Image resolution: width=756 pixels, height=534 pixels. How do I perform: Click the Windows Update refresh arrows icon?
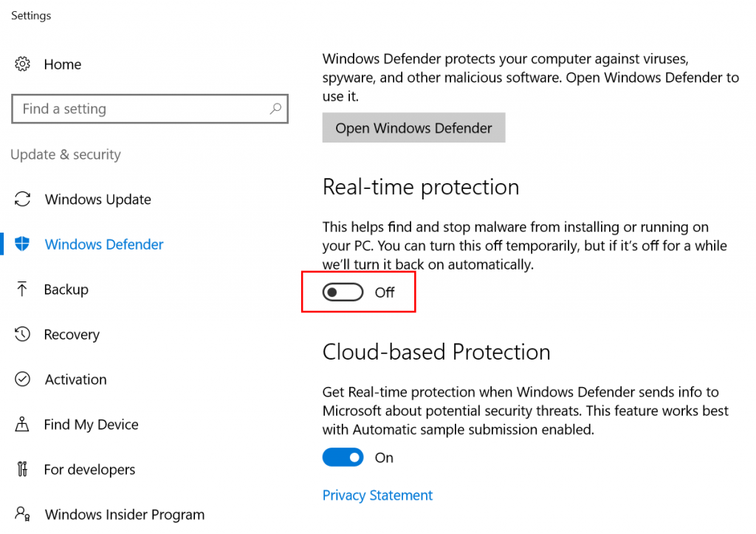point(23,199)
